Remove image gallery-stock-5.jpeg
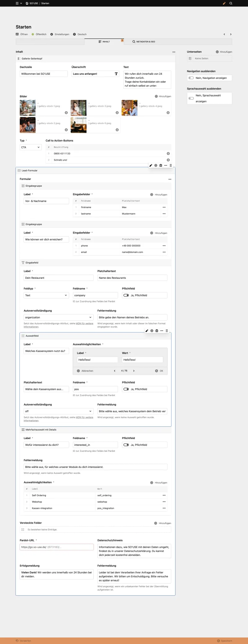 click(117, 130)
